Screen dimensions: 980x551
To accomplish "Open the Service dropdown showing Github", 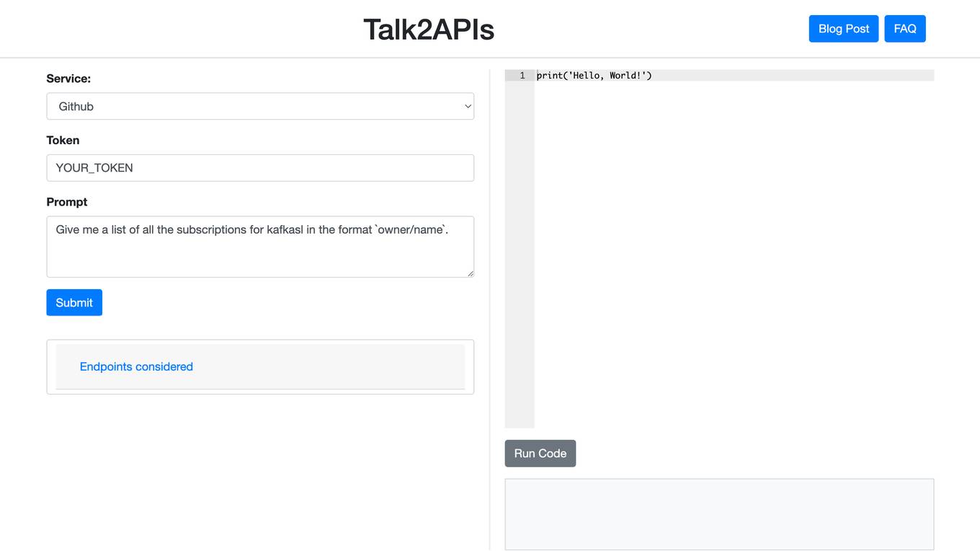I will pos(260,106).
